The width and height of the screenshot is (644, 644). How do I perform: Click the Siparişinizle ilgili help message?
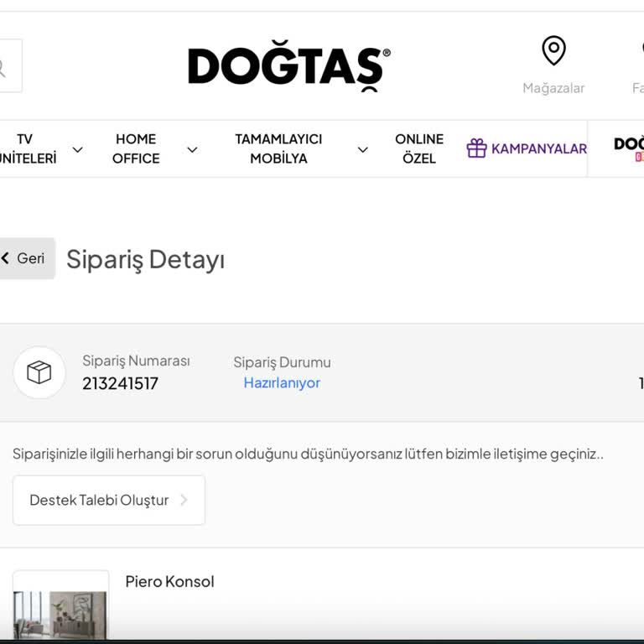click(308, 454)
